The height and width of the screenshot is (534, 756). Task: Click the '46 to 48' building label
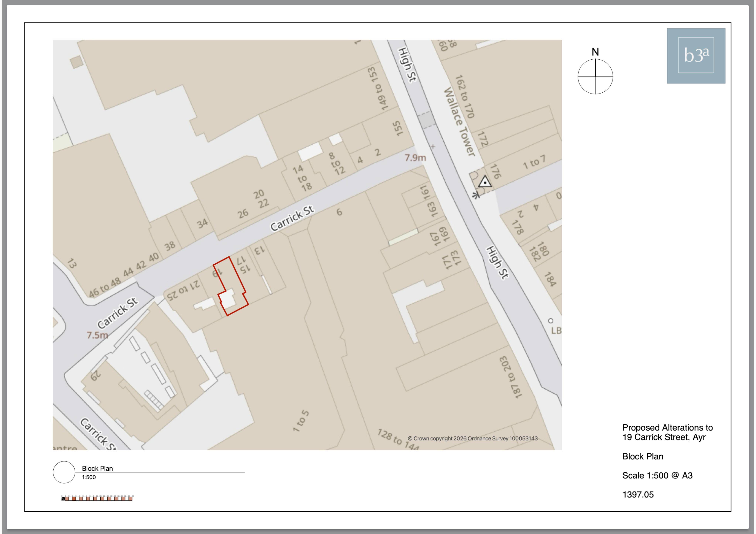click(x=105, y=288)
